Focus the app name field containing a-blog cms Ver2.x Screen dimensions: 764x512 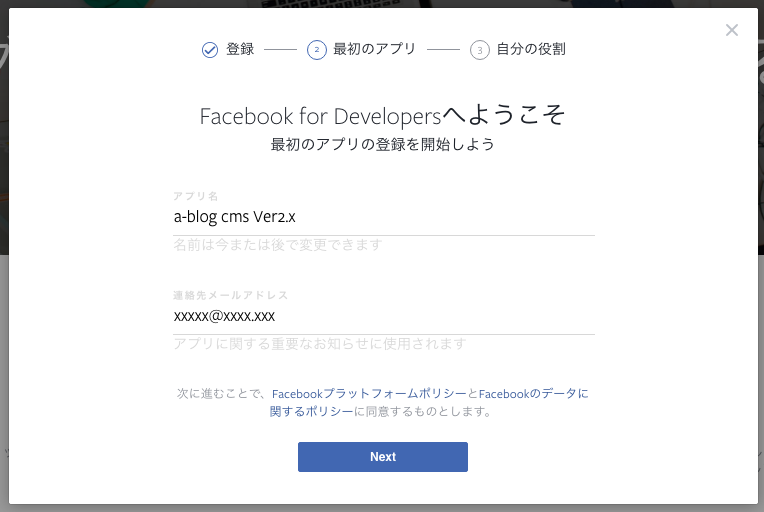click(x=383, y=216)
